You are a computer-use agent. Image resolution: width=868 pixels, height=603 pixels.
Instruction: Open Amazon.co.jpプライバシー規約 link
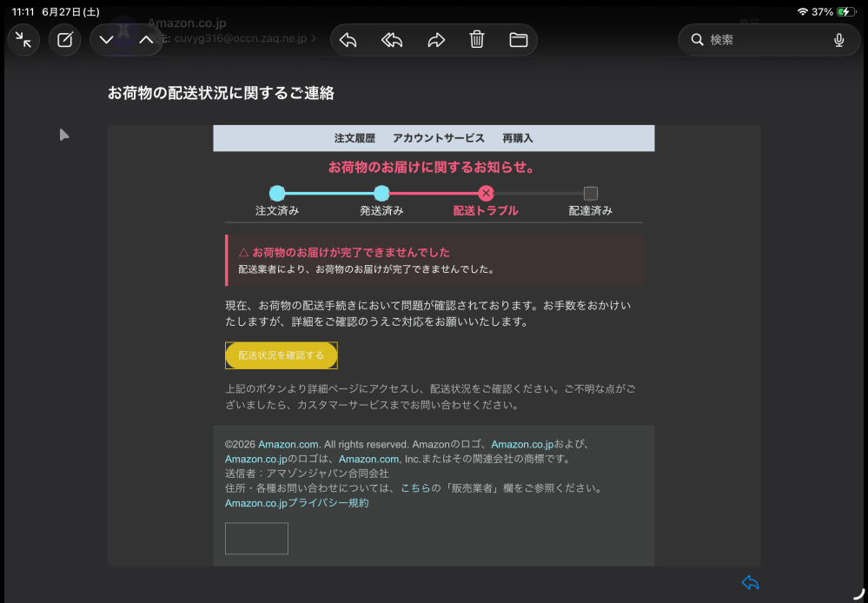(x=296, y=503)
